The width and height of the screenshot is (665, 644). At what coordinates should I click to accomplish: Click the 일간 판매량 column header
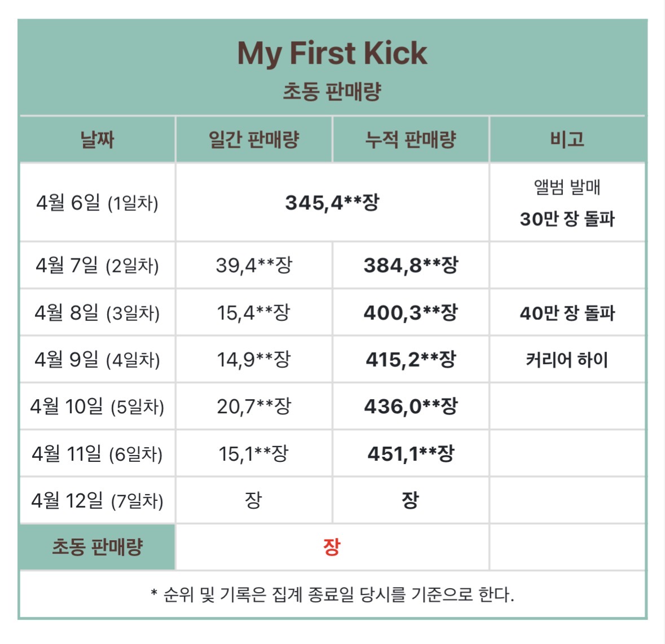[x=254, y=140]
